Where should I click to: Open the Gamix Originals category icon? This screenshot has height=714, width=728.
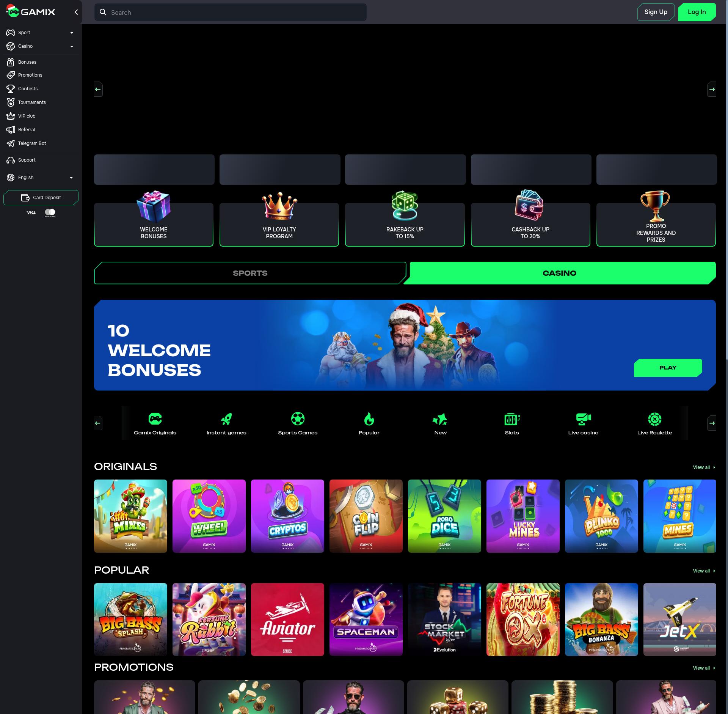(x=155, y=419)
